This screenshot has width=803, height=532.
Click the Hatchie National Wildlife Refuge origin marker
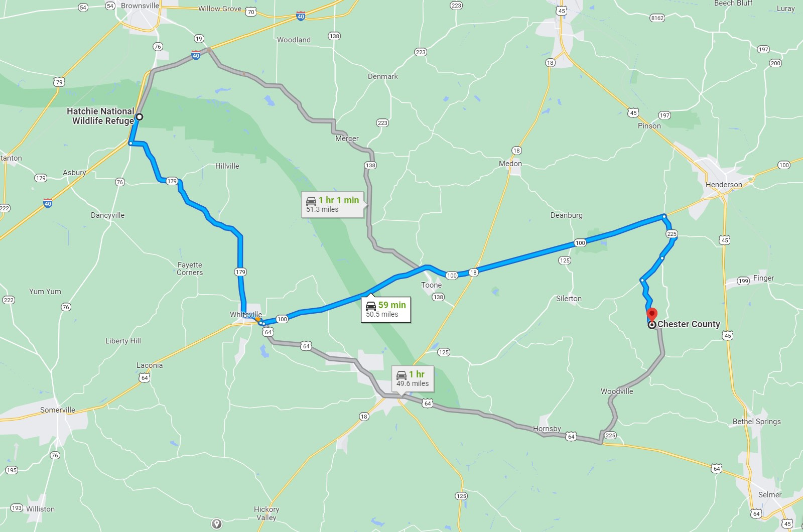pyautogui.click(x=140, y=117)
